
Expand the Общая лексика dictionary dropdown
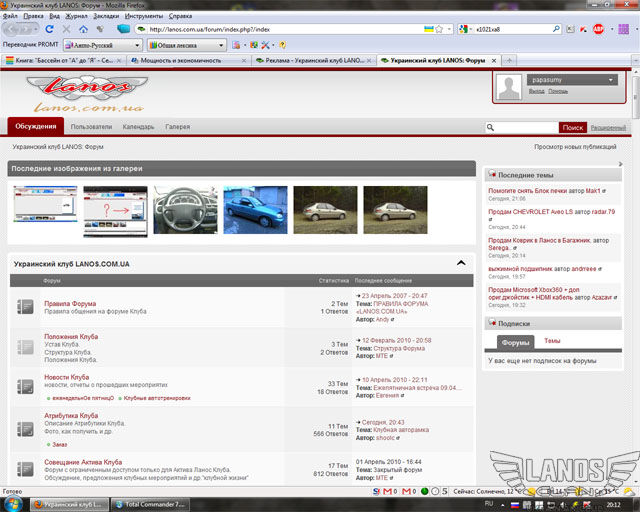click(186, 45)
